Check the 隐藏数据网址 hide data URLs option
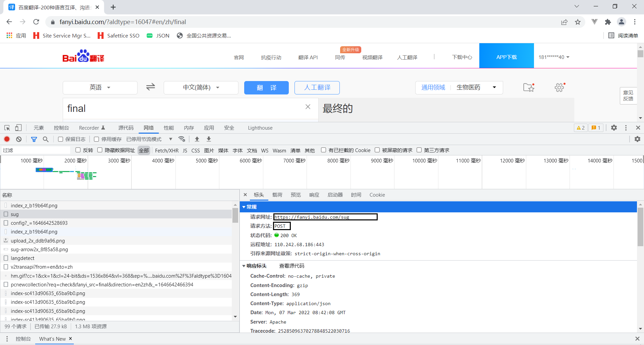The width and height of the screenshot is (644, 345). 100,150
